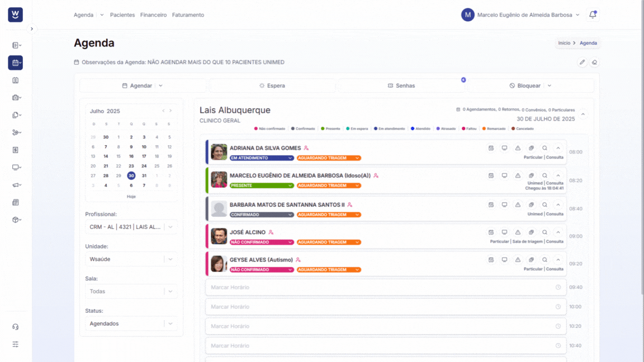This screenshot has height=362, width=644.
Task: Select calendar icon in left sidebar
Action: coord(15,63)
